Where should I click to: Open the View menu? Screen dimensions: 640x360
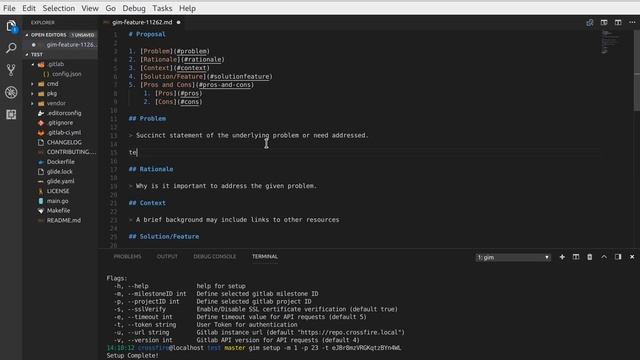pyautogui.click(x=90, y=8)
